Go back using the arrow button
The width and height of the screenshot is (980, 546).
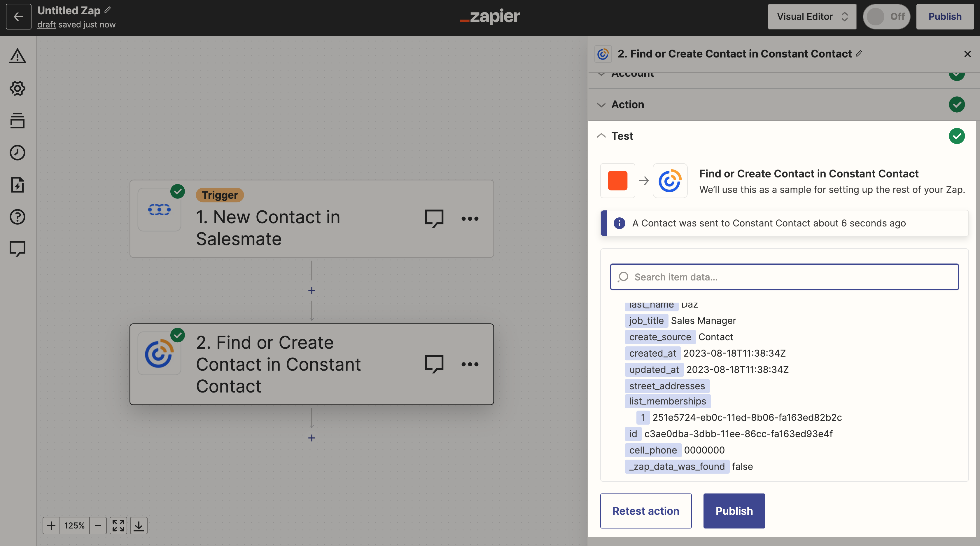click(x=18, y=16)
